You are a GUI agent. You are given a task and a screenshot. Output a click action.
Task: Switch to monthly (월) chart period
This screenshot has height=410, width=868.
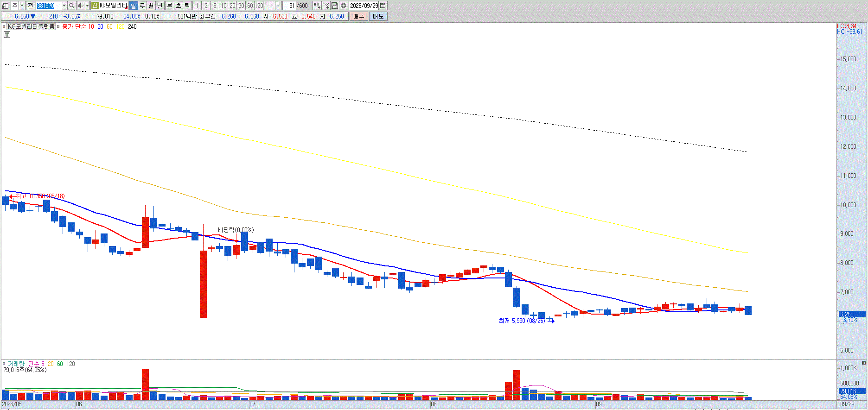coord(151,6)
